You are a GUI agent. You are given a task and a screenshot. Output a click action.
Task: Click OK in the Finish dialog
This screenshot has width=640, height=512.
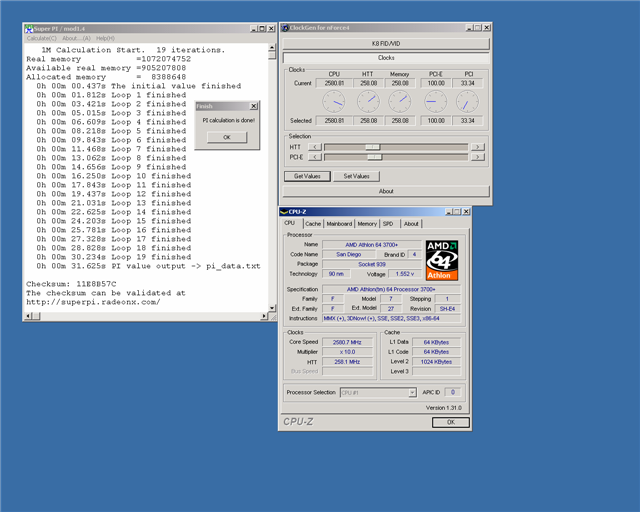[x=226, y=137]
